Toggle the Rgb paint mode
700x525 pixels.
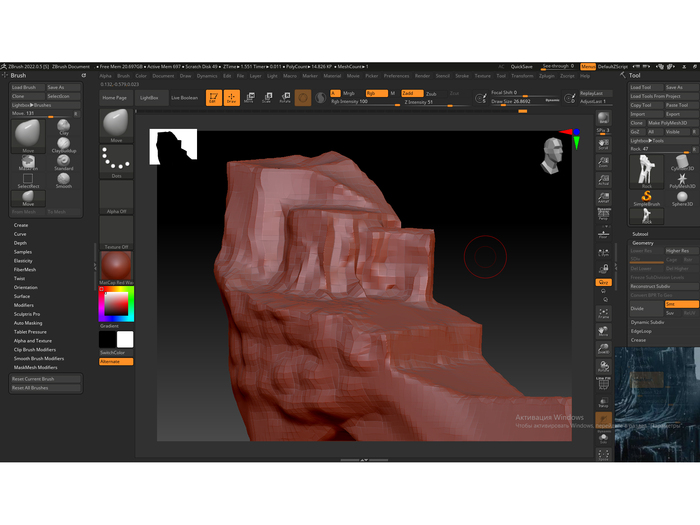[373, 93]
